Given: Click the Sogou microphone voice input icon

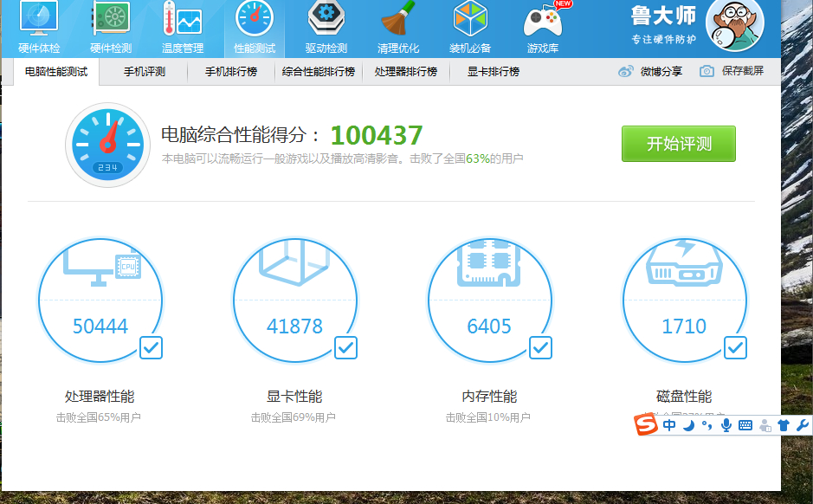Looking at the screenshot, I should coord(726,426).
